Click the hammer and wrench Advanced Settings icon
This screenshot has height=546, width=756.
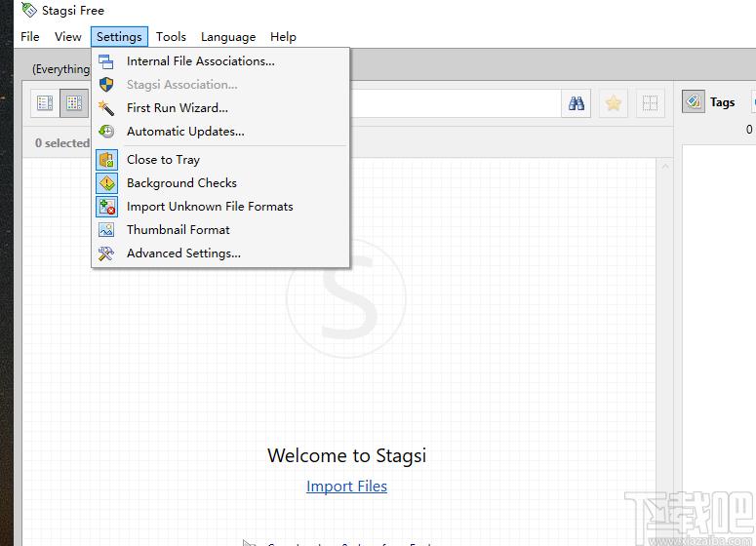click(x=106, y=253)
